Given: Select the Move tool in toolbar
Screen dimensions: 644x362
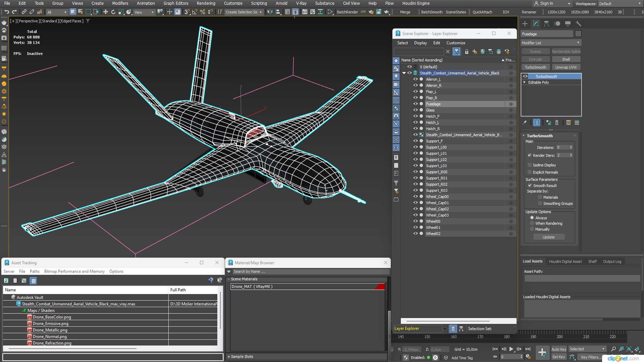Looking at the screenshot, I should 105,12.
